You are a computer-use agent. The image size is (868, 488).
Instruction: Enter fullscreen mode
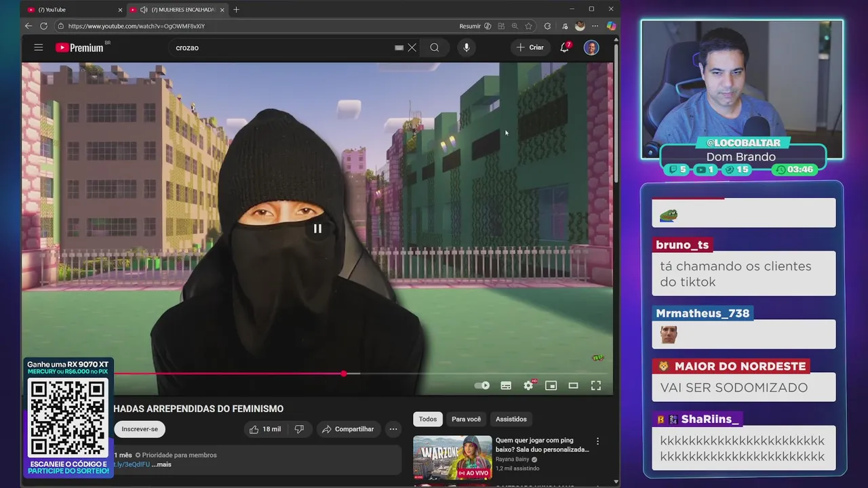(595, 386)
